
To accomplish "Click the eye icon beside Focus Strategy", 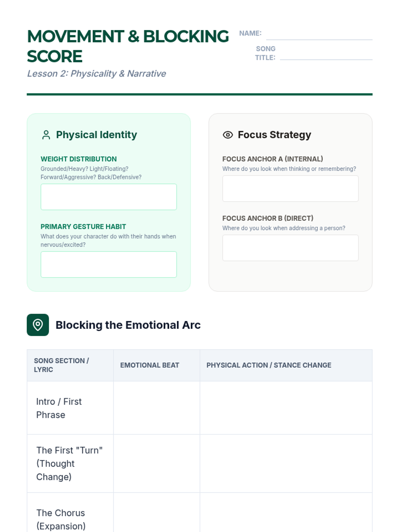I will pyautogui.click(x=228, y=135).
